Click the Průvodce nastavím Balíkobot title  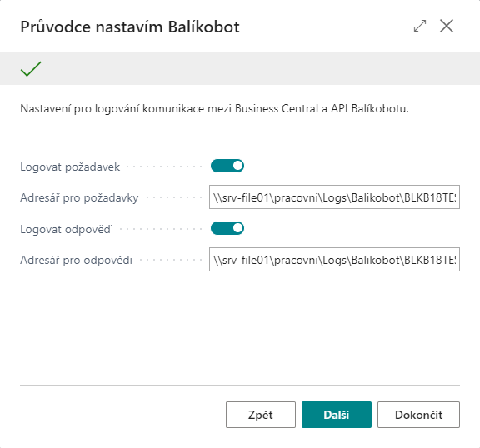coord(130,27)
